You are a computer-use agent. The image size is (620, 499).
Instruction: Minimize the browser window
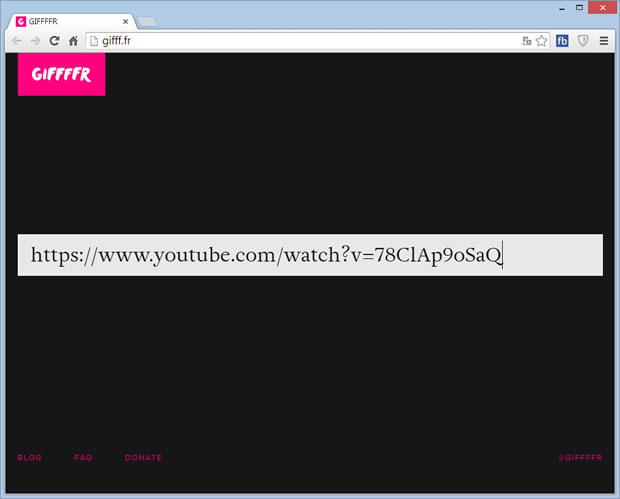[x=562, y=8]
